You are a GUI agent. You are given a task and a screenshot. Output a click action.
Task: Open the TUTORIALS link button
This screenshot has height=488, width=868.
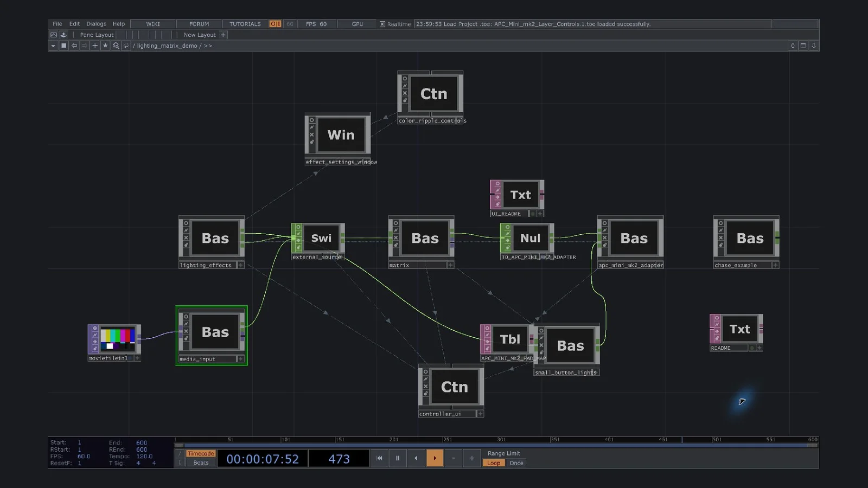point(245,24)
